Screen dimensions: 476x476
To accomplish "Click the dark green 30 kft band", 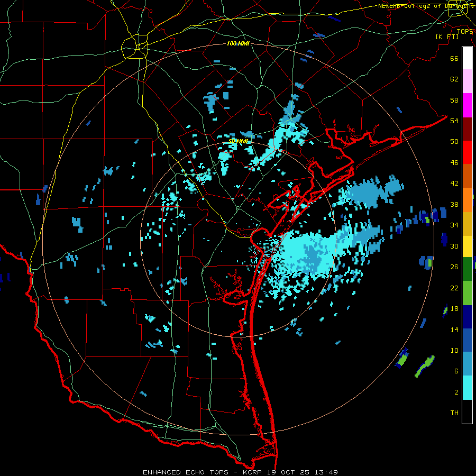I will [x=467, y=269].
